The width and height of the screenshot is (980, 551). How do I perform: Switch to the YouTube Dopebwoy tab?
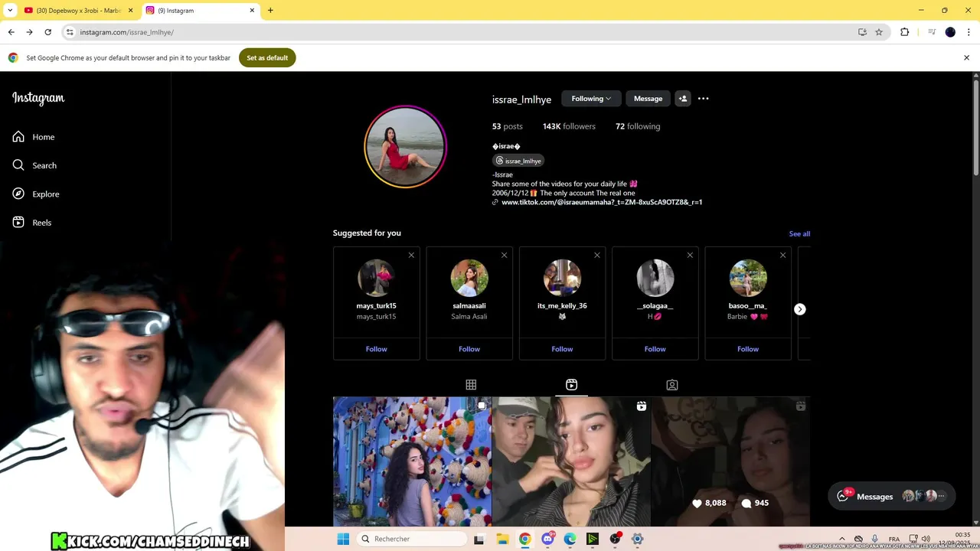[x=78, y=11]
